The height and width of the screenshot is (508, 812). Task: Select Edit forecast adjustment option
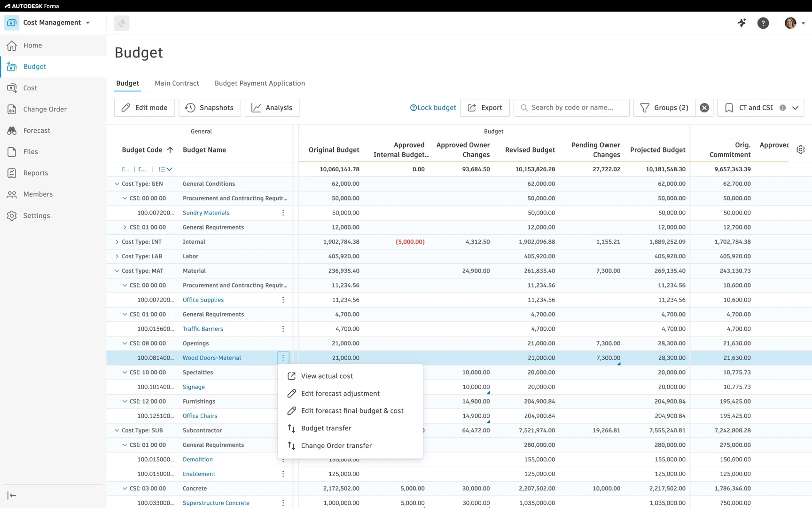tap(351, 394)
